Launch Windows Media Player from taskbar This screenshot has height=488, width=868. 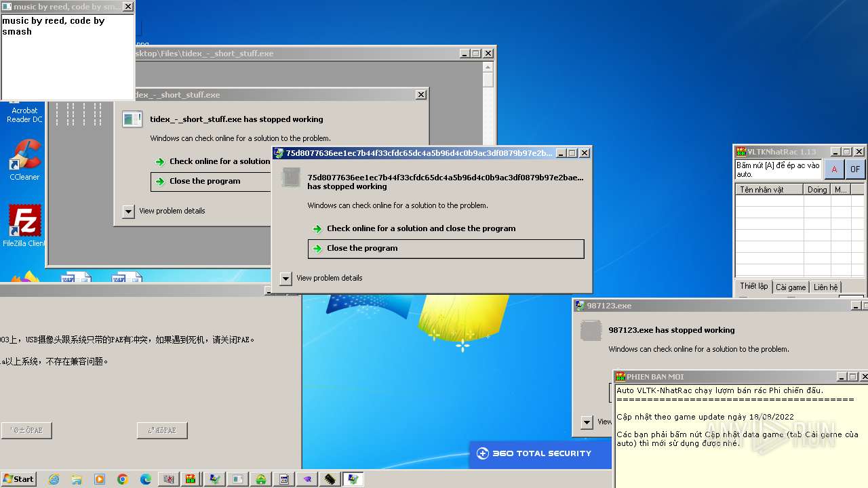(100, 479)
